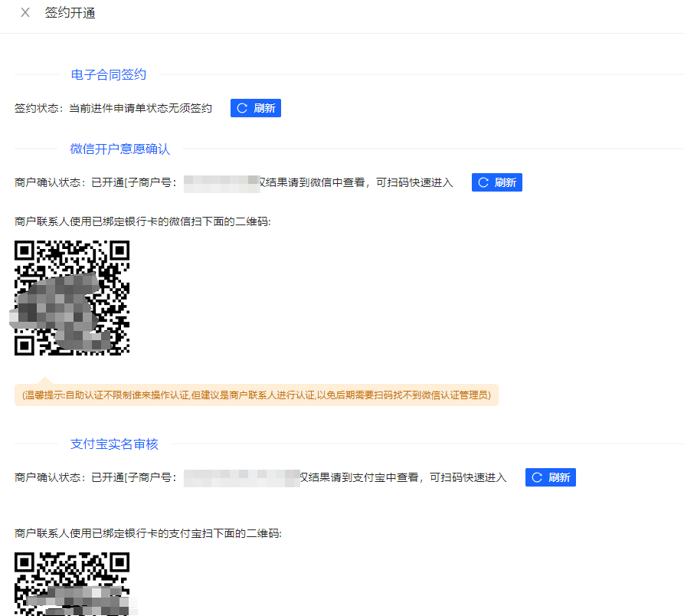
Task: Click the Alipay QR code image
Action: [x=72, y=583]
